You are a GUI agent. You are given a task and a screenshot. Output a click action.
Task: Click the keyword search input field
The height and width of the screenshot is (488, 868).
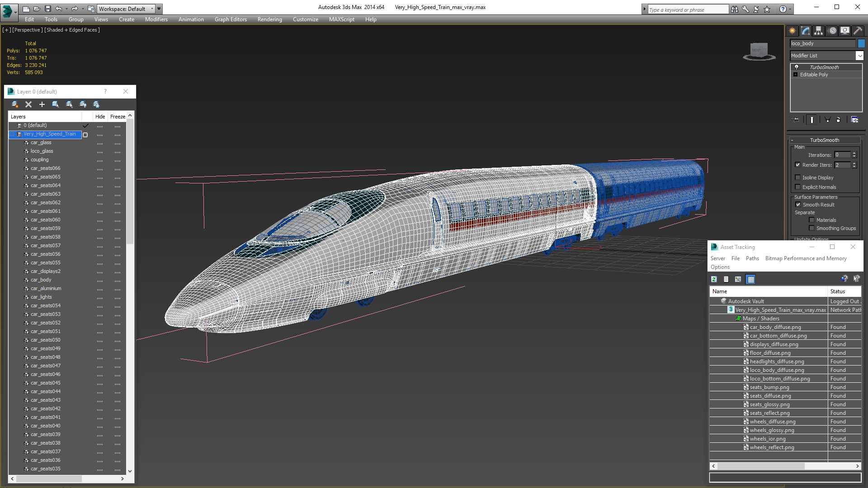click(687, 9)
